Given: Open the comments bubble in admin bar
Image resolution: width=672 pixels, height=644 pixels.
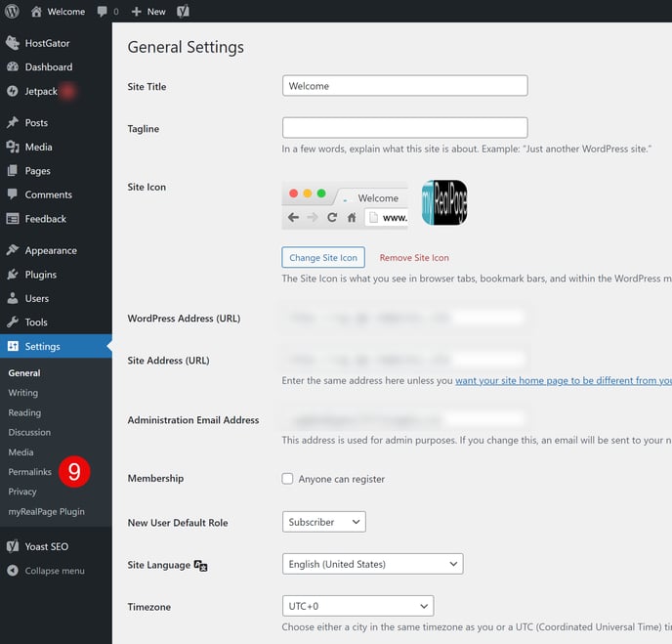Looking at the screenshot, I should pyautogui.click(x=102, y=12).
